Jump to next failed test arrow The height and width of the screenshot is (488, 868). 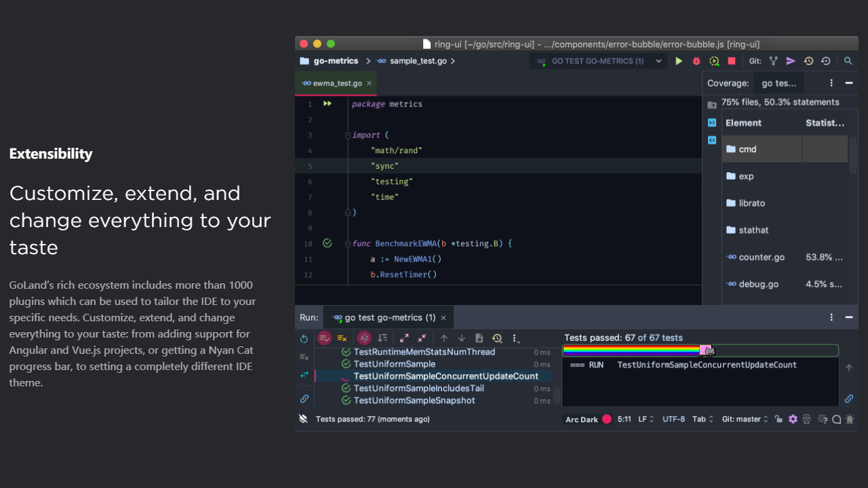coord(462,338)
